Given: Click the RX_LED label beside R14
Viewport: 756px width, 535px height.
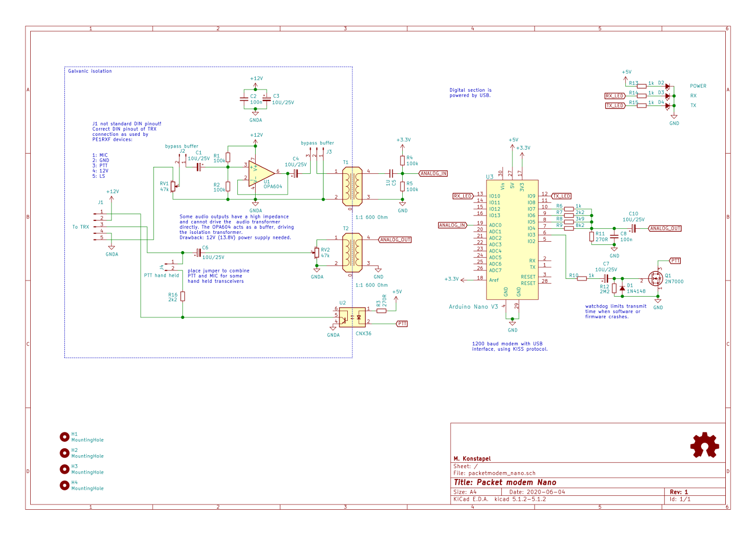Looking at the screenshot, I should tap(615, 96).
